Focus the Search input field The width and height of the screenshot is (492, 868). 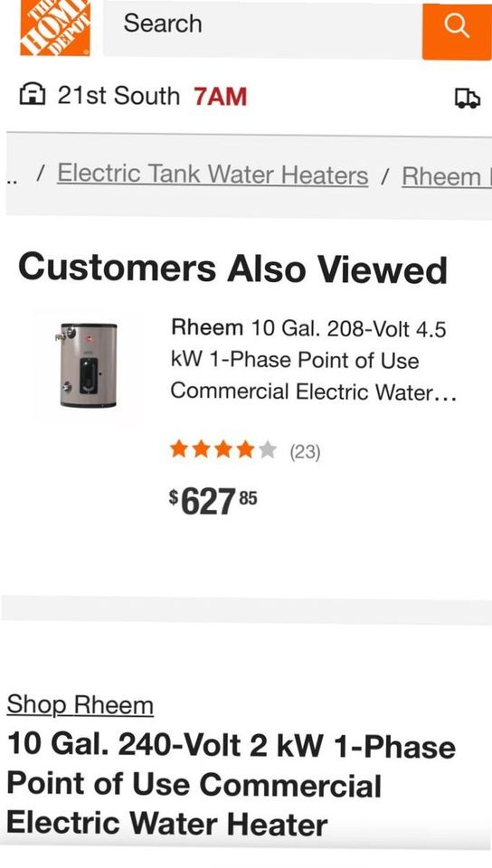pyautogui.click(x=262, y=28)
